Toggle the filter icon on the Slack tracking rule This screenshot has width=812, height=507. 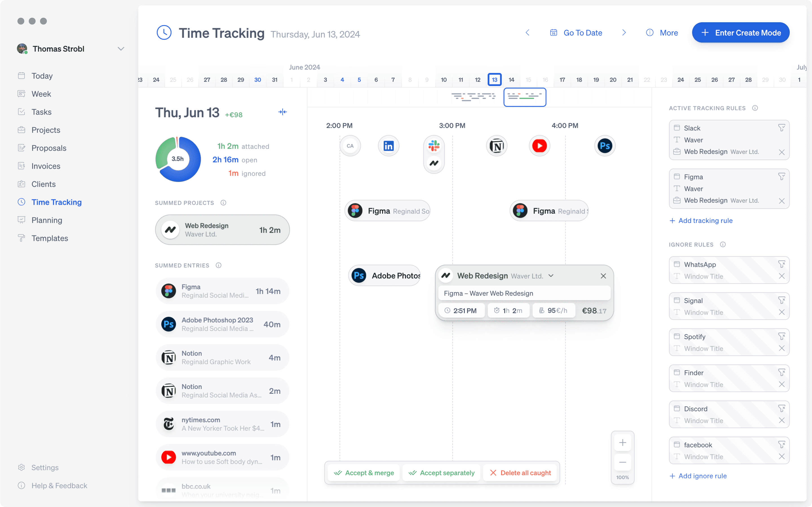(x=782, y=128)
